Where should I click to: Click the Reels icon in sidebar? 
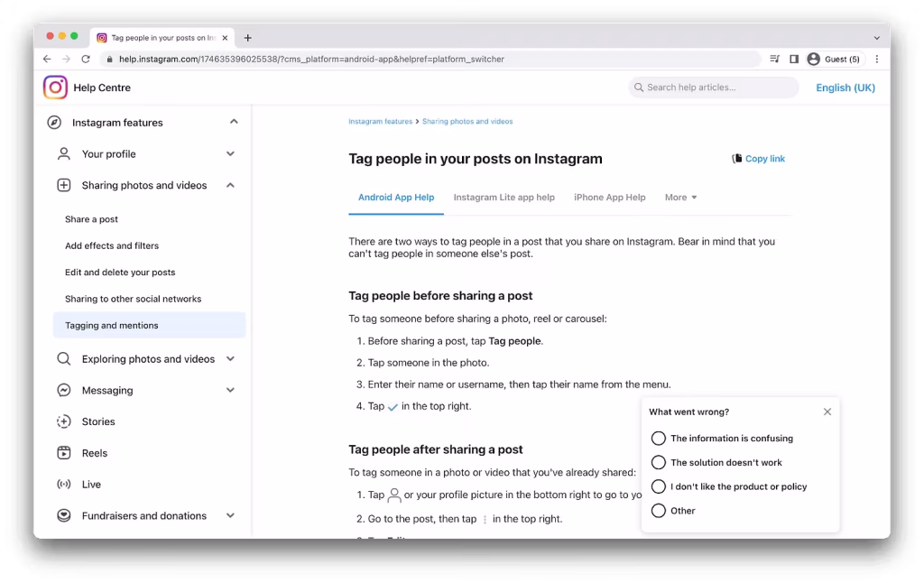[x=64, y=453]
